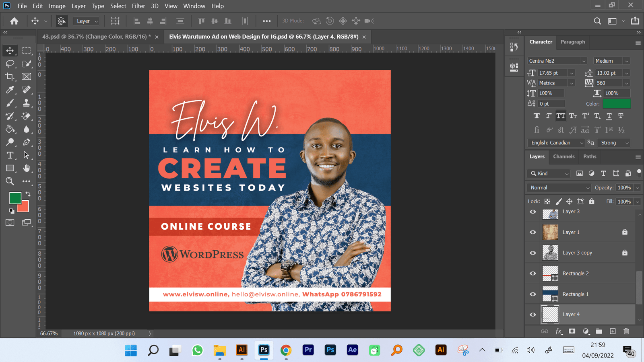The height and width of the screenshot is (362, 644).
Task: Pick the Eyedropper tool
Action: (x=10, y=90)
